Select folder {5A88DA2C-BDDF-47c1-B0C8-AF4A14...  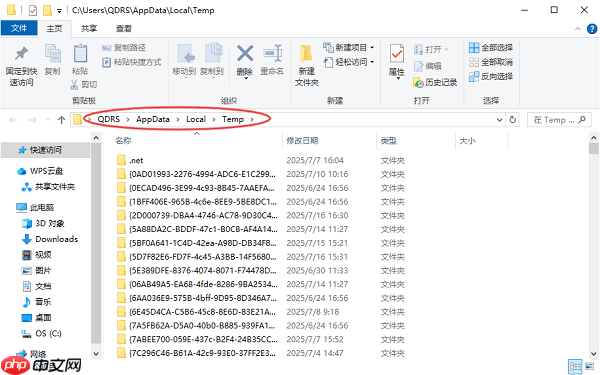tap(197, 229)
